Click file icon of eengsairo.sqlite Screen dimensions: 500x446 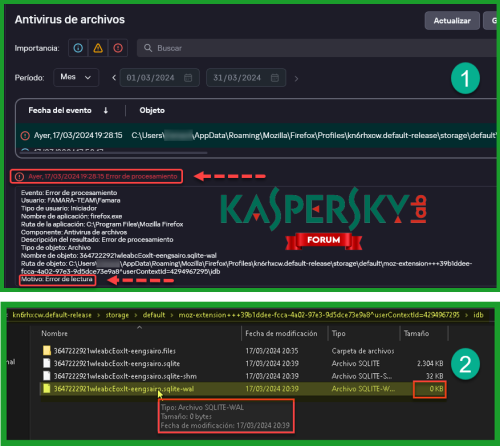47,363
